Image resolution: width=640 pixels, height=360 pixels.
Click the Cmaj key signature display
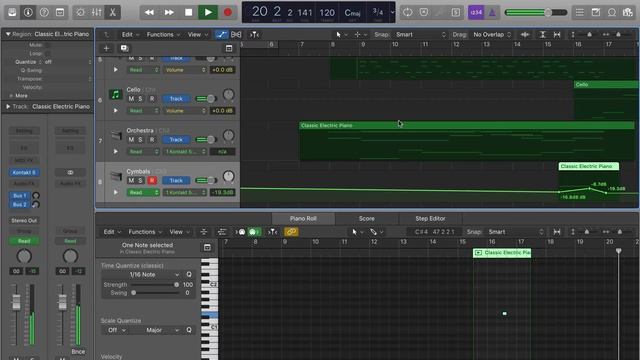pyautogui.click(x=352, y=13)
